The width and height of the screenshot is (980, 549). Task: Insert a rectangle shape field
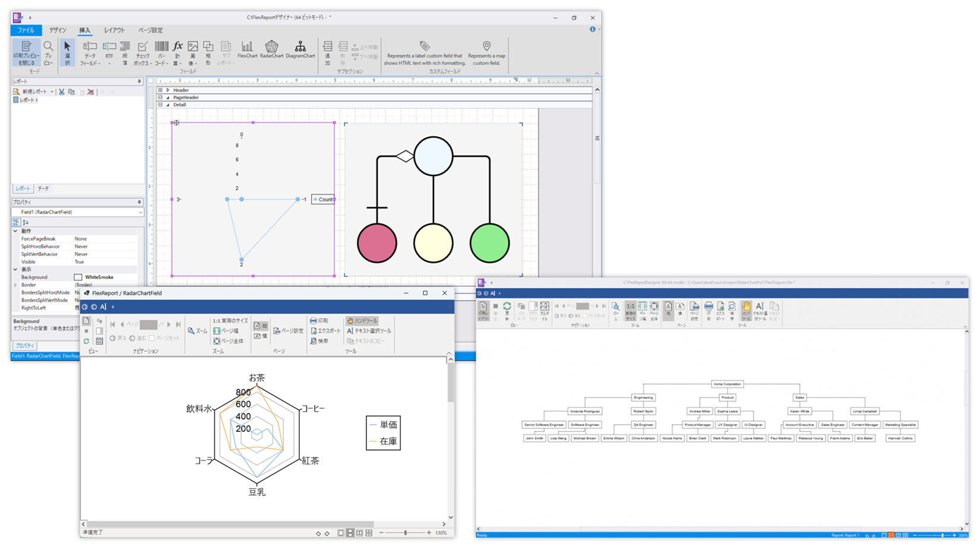[208, 52]
